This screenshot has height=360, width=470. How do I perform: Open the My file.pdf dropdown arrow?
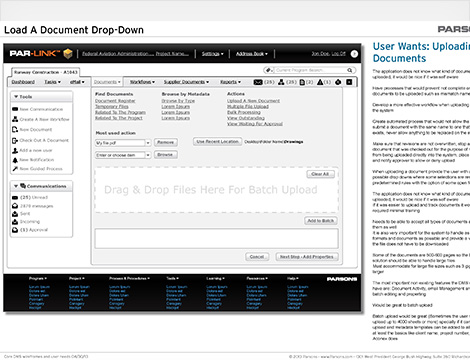(148, 143)
